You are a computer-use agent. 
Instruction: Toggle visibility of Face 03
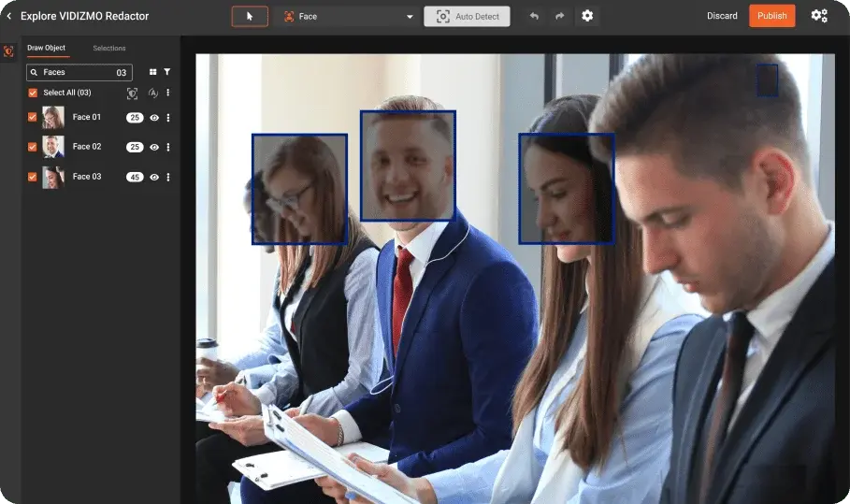coord(154,177)
